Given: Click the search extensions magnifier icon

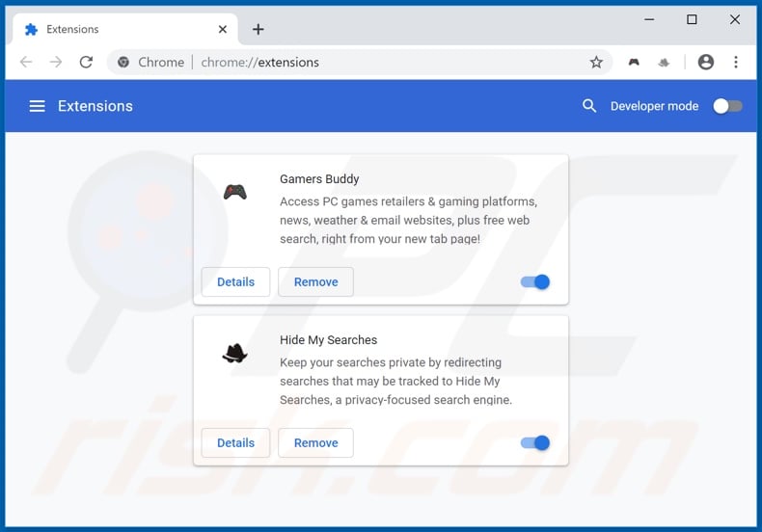Looking at the screenshot, I should point(589,106).
